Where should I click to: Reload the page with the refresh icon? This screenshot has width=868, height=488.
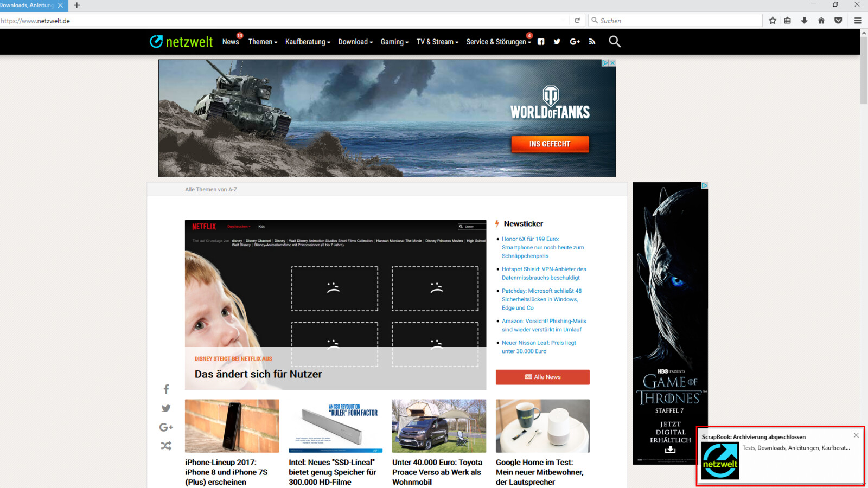tap(577, 20)
